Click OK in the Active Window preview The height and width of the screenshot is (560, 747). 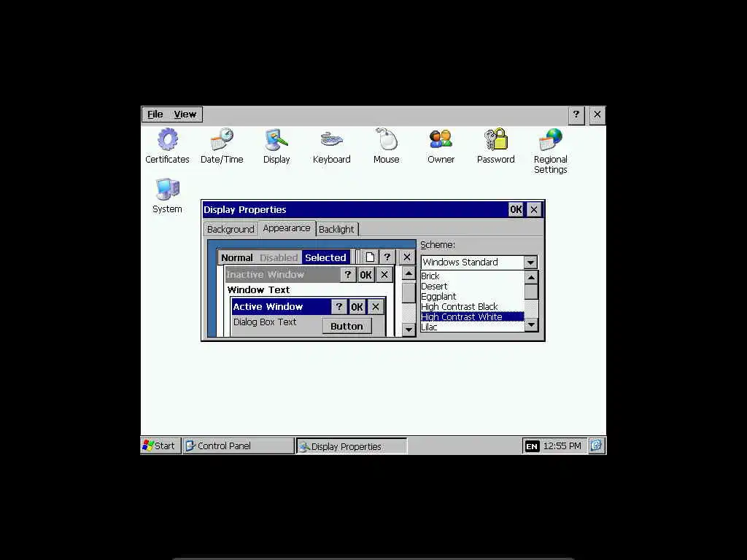coord(357,307)
